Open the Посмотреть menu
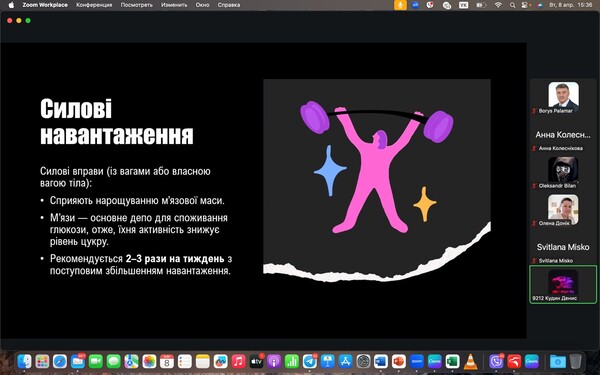This screenshot has width=600, height=375. click(137, 5)
